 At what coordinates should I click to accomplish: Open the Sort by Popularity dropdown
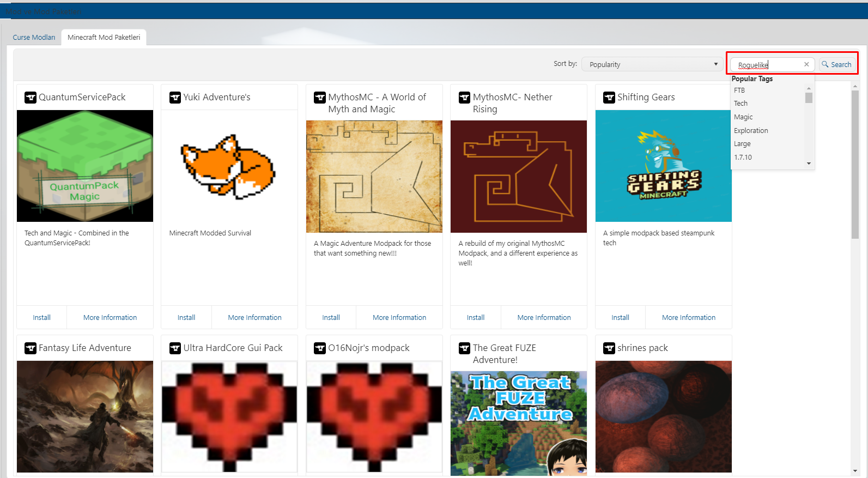point(652,64)
